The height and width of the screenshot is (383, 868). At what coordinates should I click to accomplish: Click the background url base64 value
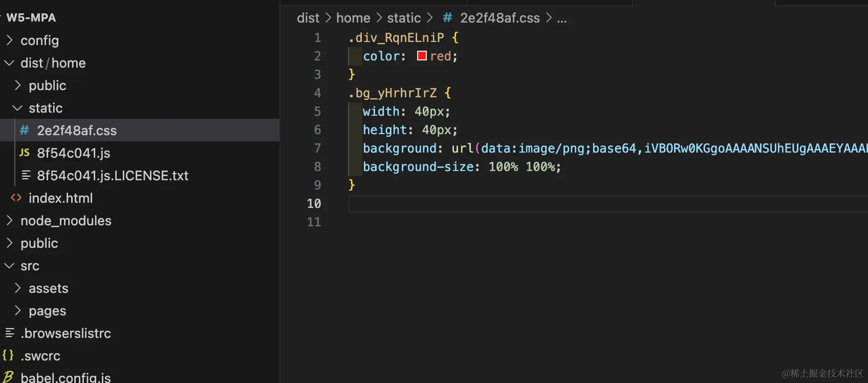660,148
